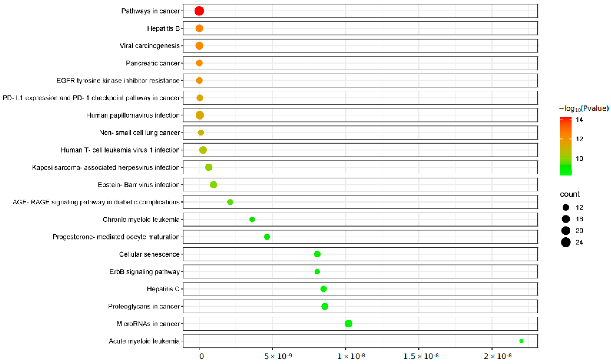This screenshot has height=364, width=611.
Task: Click the 'ErbB signaling pathway' label
Action: click(x=145, y=272)
